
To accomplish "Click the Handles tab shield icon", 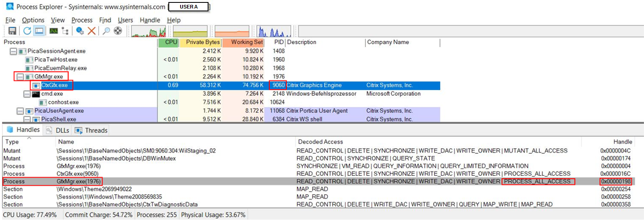I will [10, 130].
